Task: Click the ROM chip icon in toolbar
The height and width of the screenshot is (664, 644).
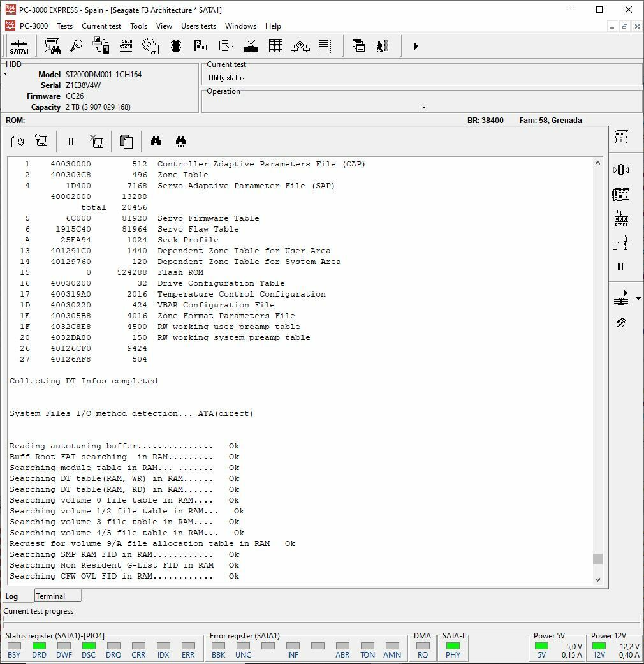Action: (176, 46)
